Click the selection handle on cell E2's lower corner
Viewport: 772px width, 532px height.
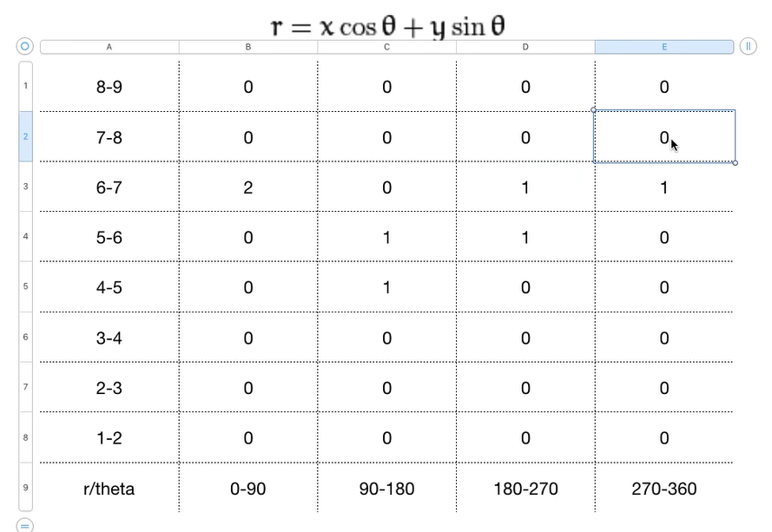(x=735, y=163)
